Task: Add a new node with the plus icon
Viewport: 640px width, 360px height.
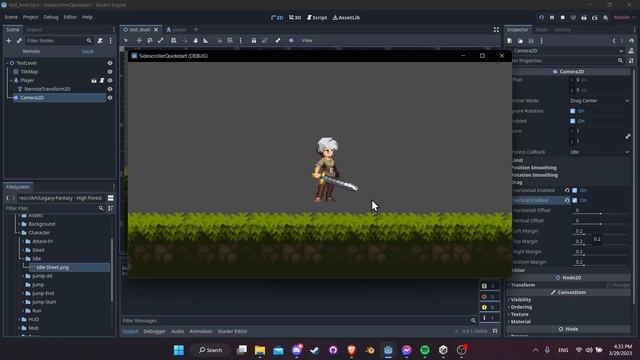Action: tap(9, 41)
